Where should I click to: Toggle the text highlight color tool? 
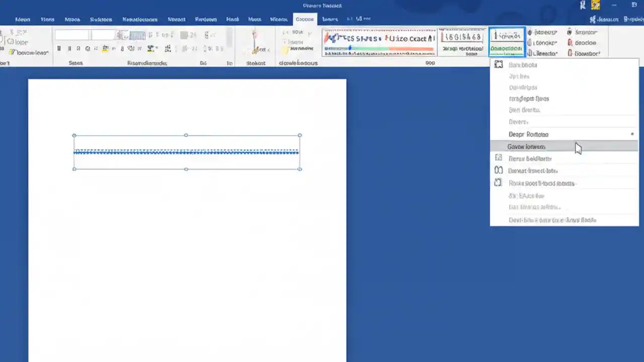(x=105, y=48)
